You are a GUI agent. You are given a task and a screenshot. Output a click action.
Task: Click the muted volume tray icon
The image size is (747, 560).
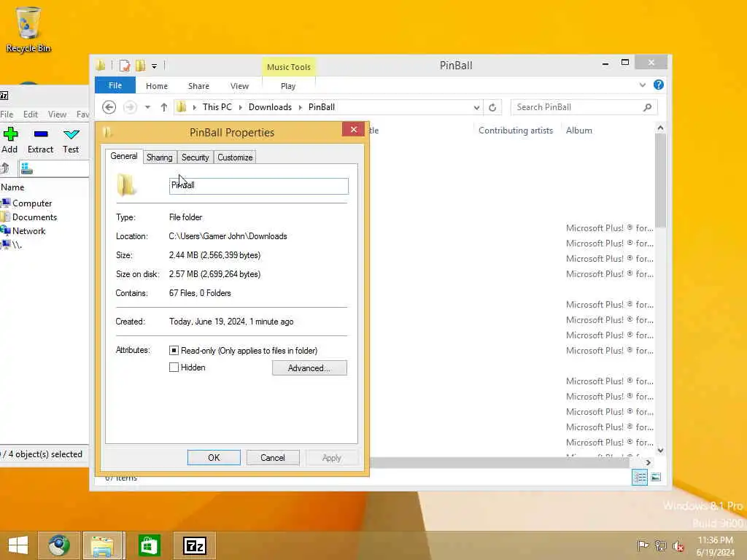(x=678, y=545)
